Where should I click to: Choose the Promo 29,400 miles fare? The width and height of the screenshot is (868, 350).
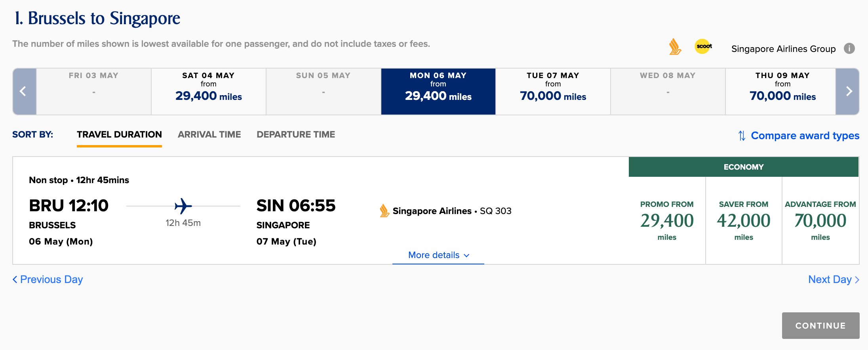[667, 221]
